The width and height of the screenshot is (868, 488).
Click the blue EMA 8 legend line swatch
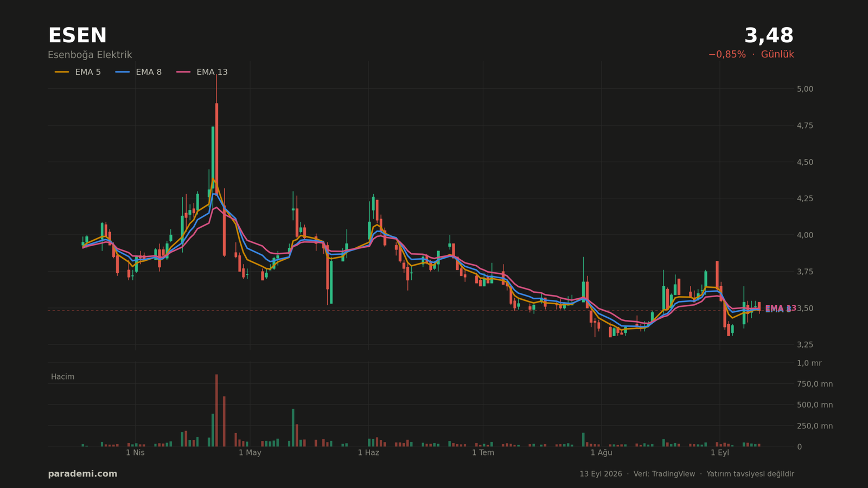coord(123,72)
